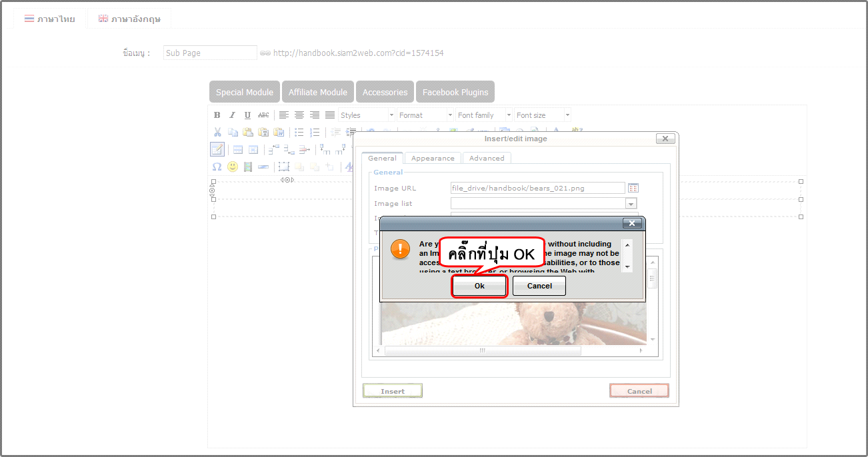Close the Insert/edit image dialog
This screenshot has height=457, width=868.
pyautogui.click(x=665, y=139)
